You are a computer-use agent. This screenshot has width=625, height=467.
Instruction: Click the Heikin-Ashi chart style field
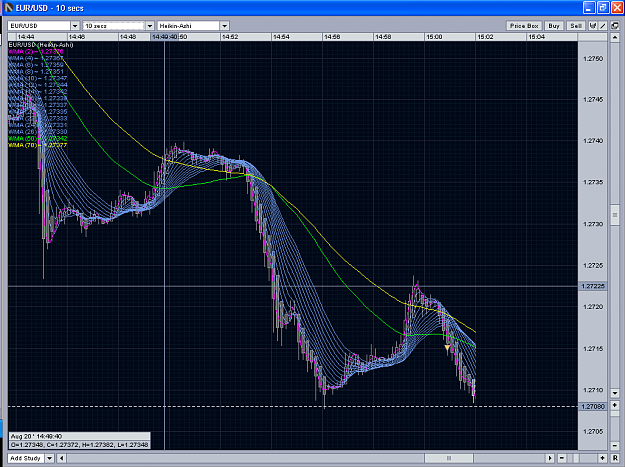click(189, 26)
